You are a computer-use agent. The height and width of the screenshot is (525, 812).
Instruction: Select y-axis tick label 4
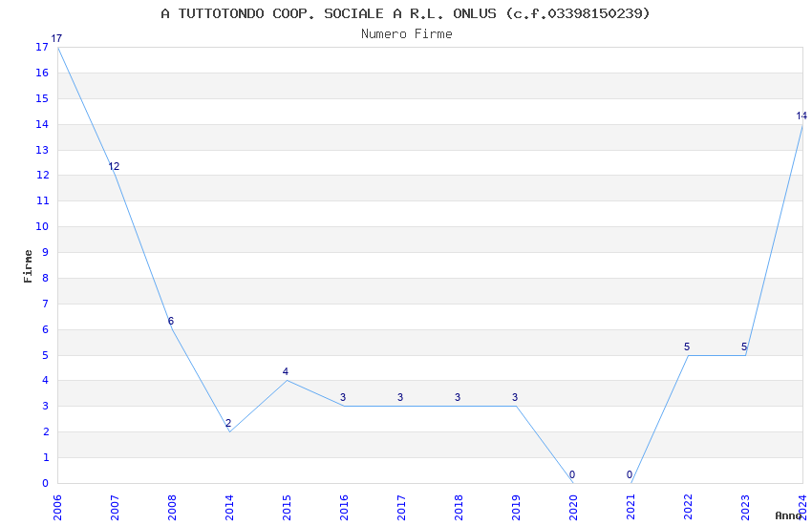click(46, 380)
